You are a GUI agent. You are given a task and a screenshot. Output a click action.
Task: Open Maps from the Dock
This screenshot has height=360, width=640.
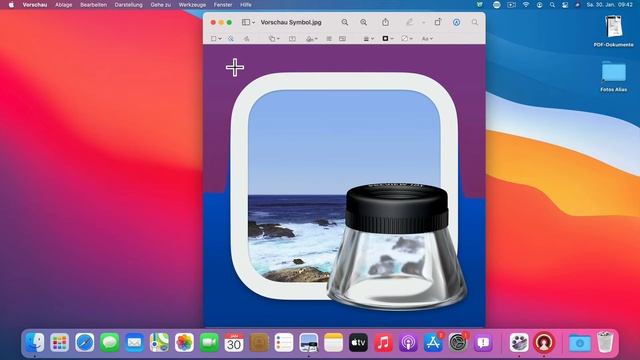[159, 342]
